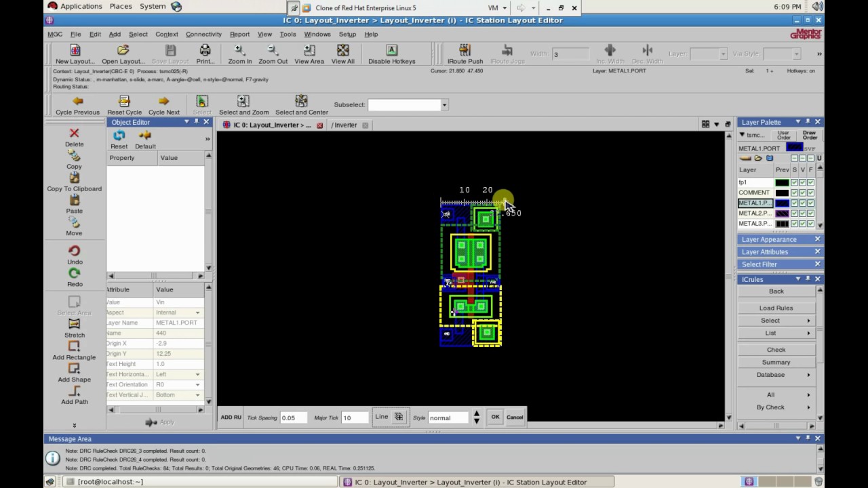Screen dimensions: 868x488
Task: Click the View Area tool icon
Action: (309, 50)
